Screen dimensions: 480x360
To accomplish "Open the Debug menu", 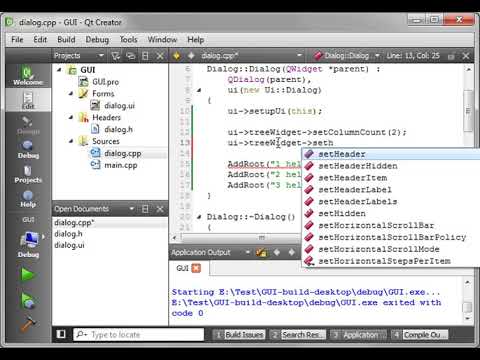I will 97,40.
